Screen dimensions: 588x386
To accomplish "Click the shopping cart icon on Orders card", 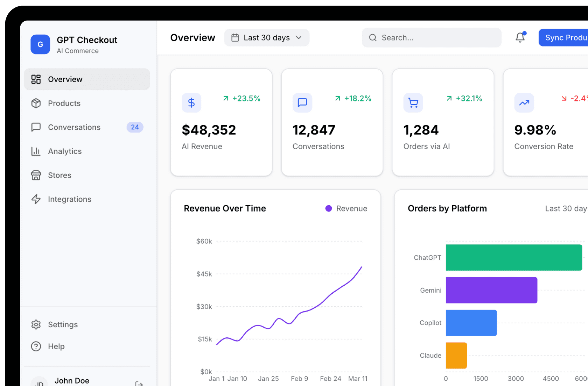I will tap(413, 102).
